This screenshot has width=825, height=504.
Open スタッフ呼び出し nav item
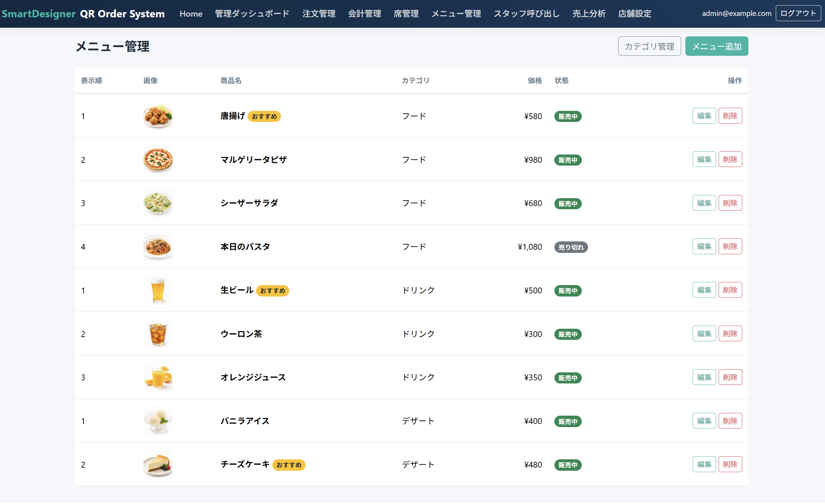pyautogui.click(x=527, y=14)
